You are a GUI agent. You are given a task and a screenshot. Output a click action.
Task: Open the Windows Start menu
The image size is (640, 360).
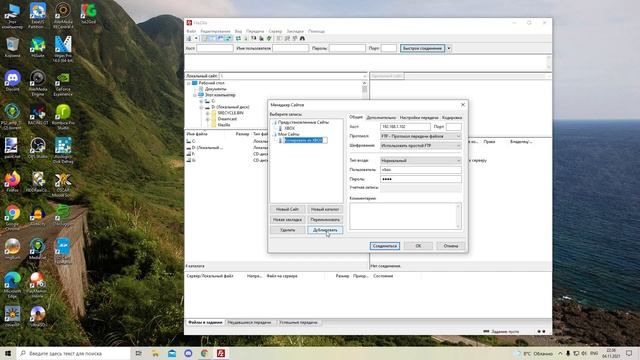8,353
